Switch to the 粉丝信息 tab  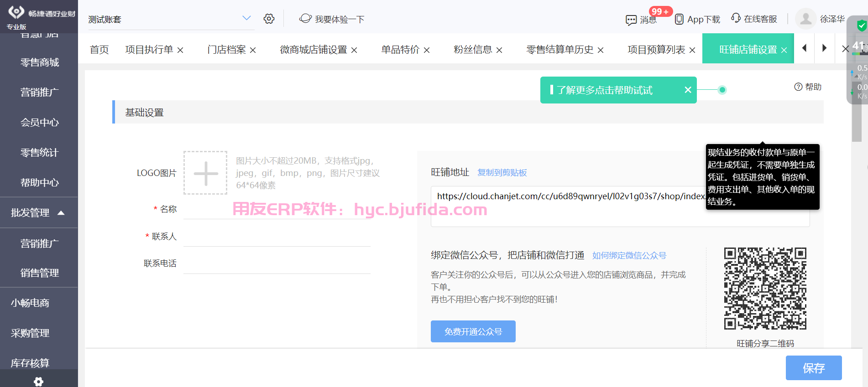tap(473, 50)
